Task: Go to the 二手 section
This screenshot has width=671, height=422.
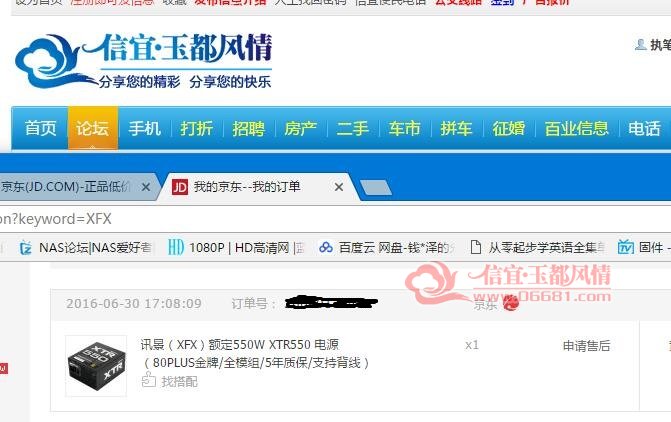Action: (x=353, y=128)
